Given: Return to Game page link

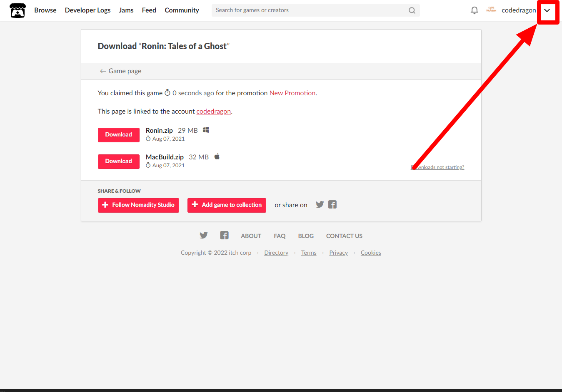Looking at the screenshot, I should [120, 71].
